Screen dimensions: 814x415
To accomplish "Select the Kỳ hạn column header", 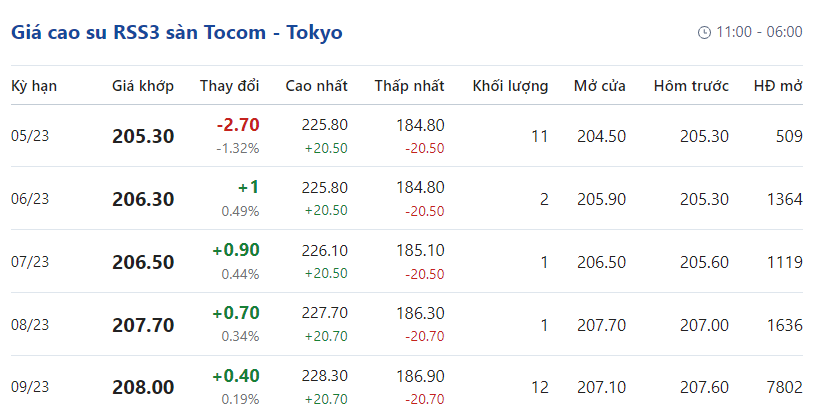I will (34, 86).
